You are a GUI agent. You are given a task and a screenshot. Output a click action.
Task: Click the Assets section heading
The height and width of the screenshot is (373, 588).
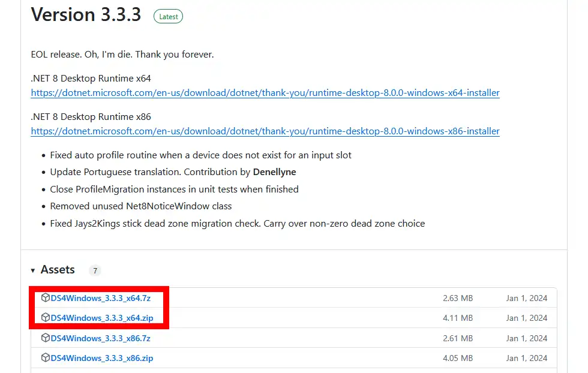click(58, 270)
